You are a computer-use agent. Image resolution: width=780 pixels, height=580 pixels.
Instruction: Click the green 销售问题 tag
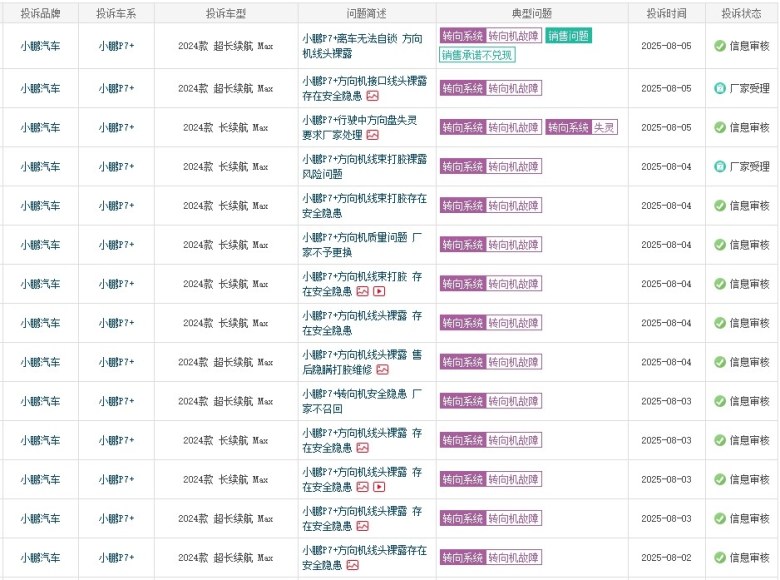(x=568, y=36)
